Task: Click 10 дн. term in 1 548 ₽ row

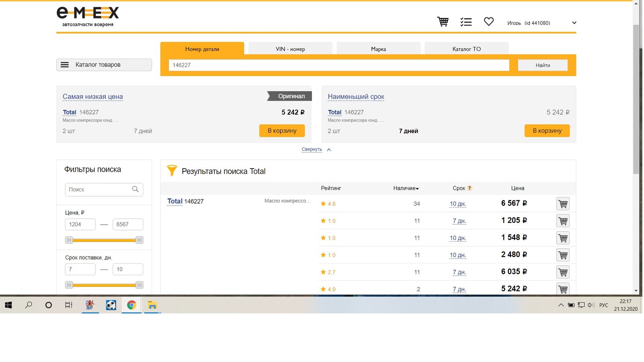Action: [x=458, y=238]
